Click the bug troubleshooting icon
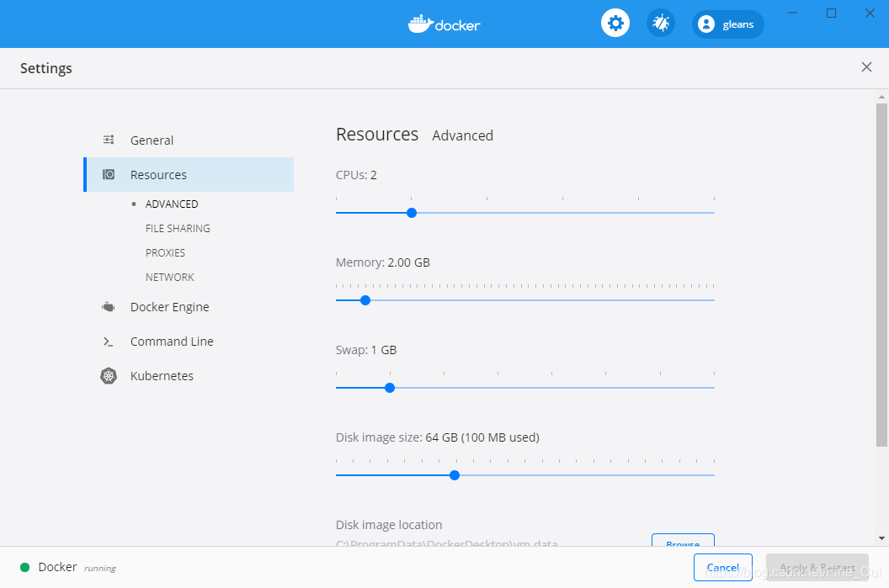Screen dimensions: 889x588 [661, 23]
